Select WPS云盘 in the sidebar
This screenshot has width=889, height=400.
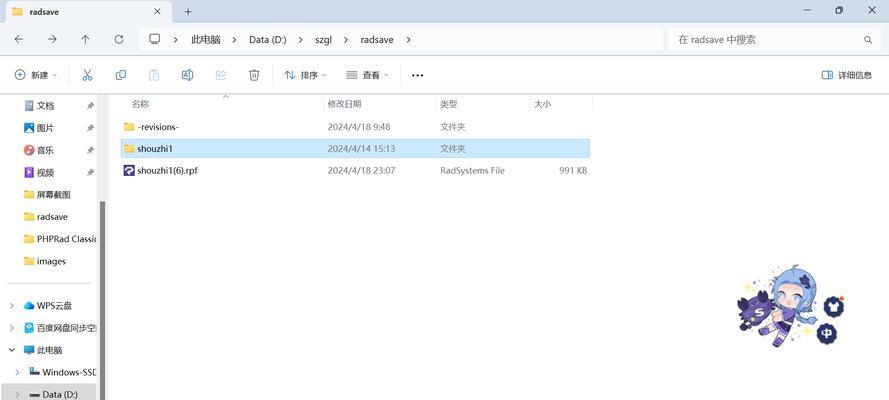point(54,306)
